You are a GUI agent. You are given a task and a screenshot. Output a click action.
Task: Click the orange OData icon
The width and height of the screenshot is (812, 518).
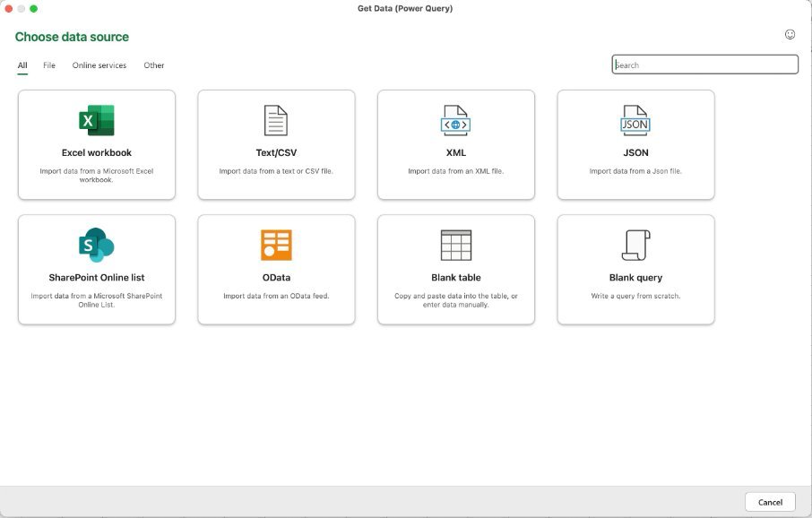276,245
